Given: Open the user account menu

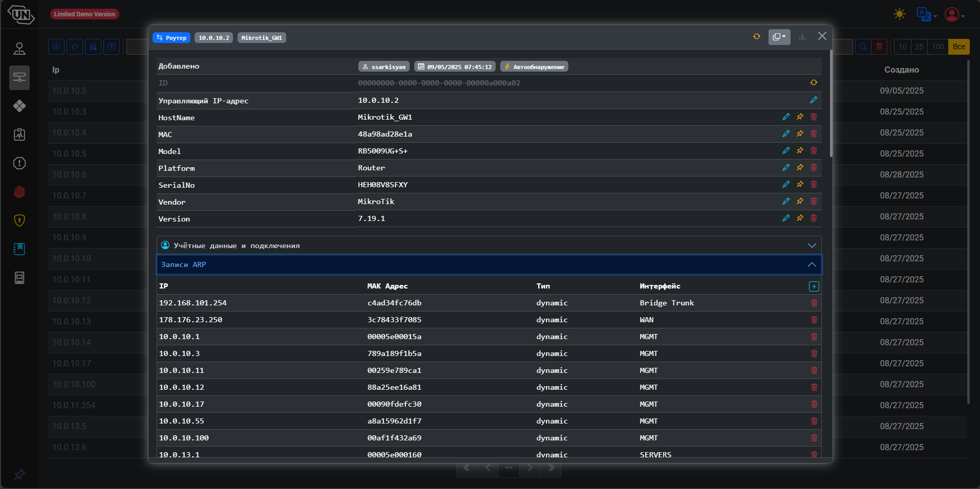Looking at the screenshot, I should (955, 14).
